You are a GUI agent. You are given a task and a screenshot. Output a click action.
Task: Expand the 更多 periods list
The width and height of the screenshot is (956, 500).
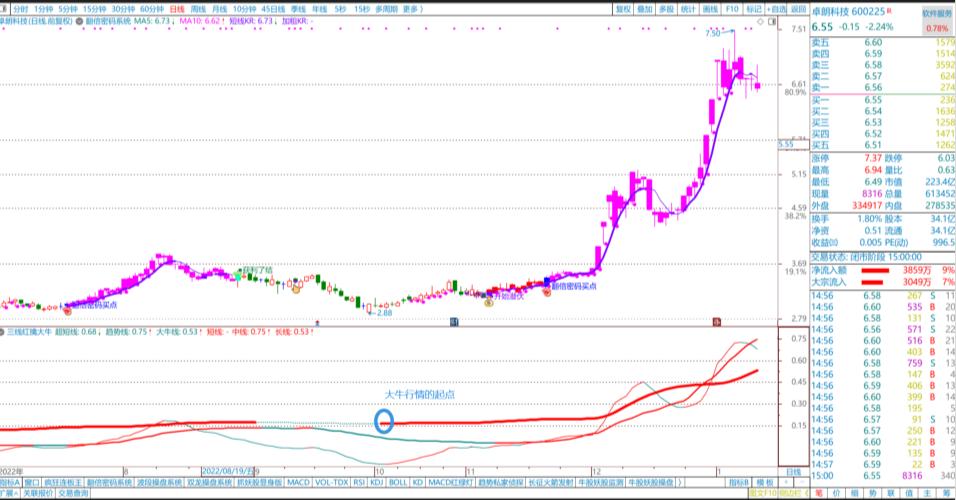click(x=412, y=9)
